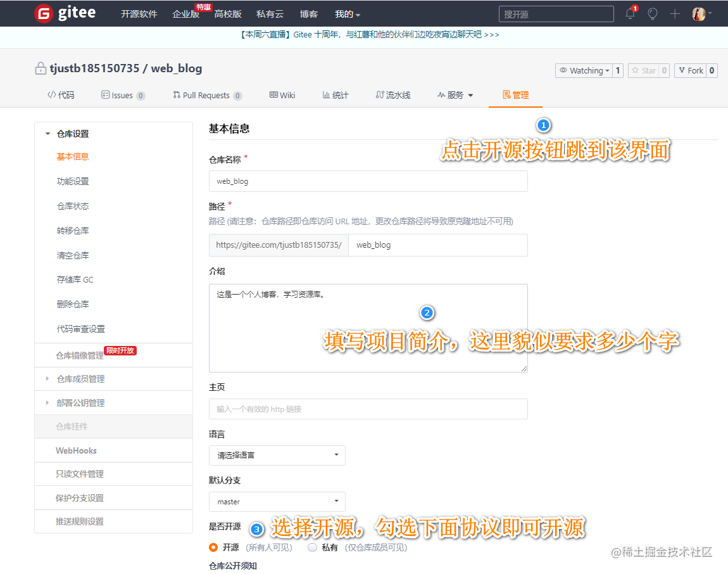Open the Gitee logo home icon
Image resolution: width=728 pixels, height=574 pixels.
click(x=42, y=13)
